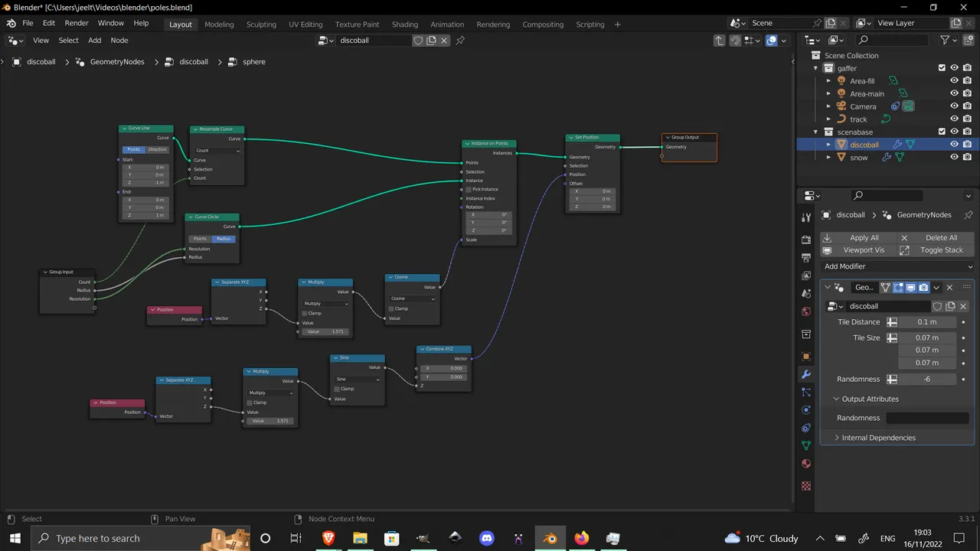The image size is (980, 551).
Task: Open the outliner filter dropdown
Action: click(x=949, y=41)
